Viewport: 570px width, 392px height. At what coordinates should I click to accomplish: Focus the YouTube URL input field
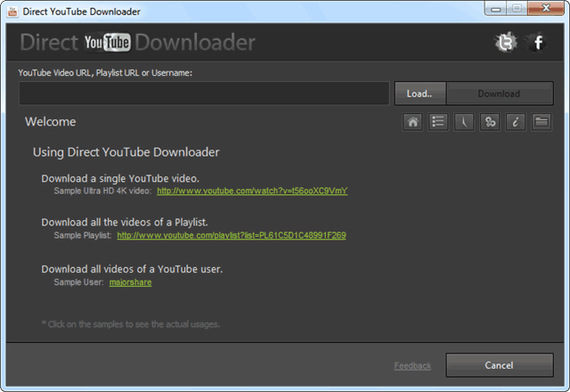[x=204, y=94]
